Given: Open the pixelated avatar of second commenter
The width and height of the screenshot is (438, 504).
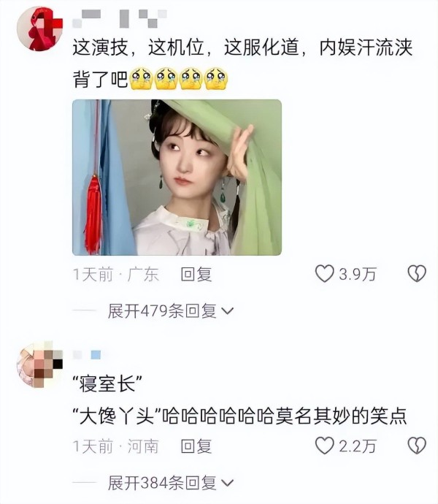Looking at the screenshot, I should pos(39,364).
